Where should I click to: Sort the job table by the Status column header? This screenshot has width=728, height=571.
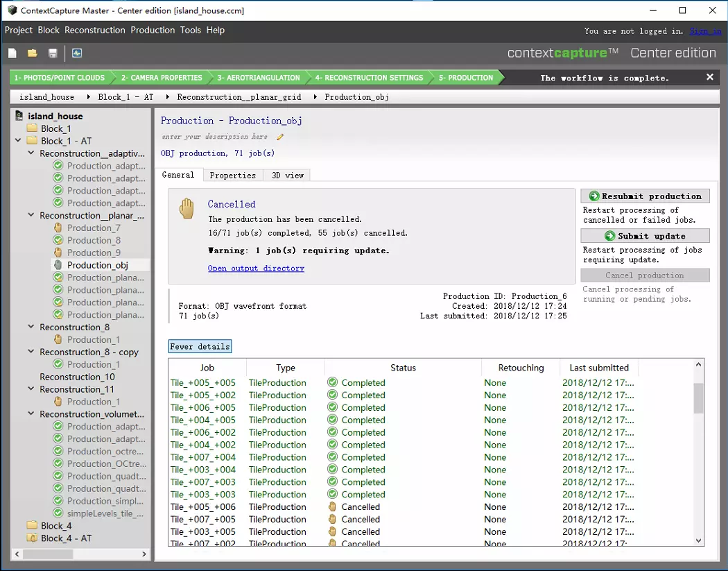coord(403,368)
